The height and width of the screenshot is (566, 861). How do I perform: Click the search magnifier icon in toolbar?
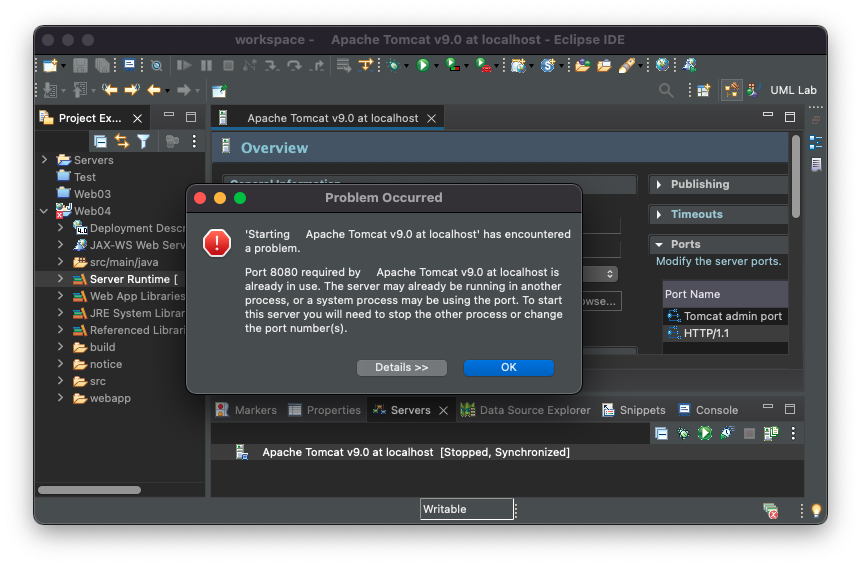(666, 90)
